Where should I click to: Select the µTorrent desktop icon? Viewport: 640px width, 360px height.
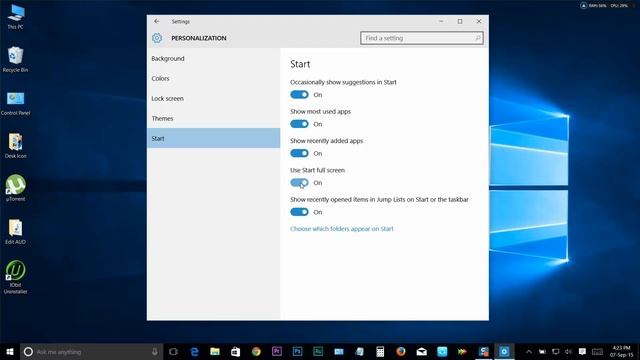(x=16, y=188)
